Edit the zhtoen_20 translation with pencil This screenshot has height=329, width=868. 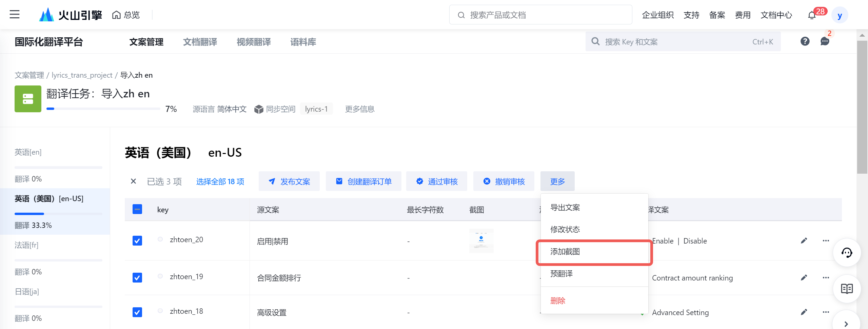pyautogui.click(x=804, y=241)
